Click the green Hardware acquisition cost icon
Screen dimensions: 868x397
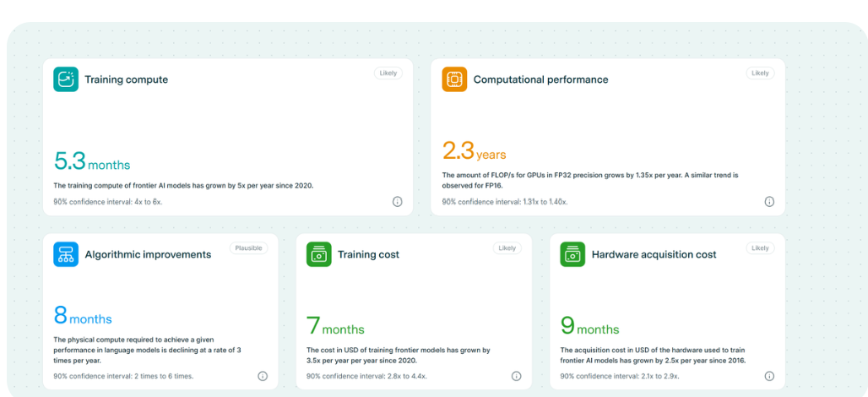point(572,254)
